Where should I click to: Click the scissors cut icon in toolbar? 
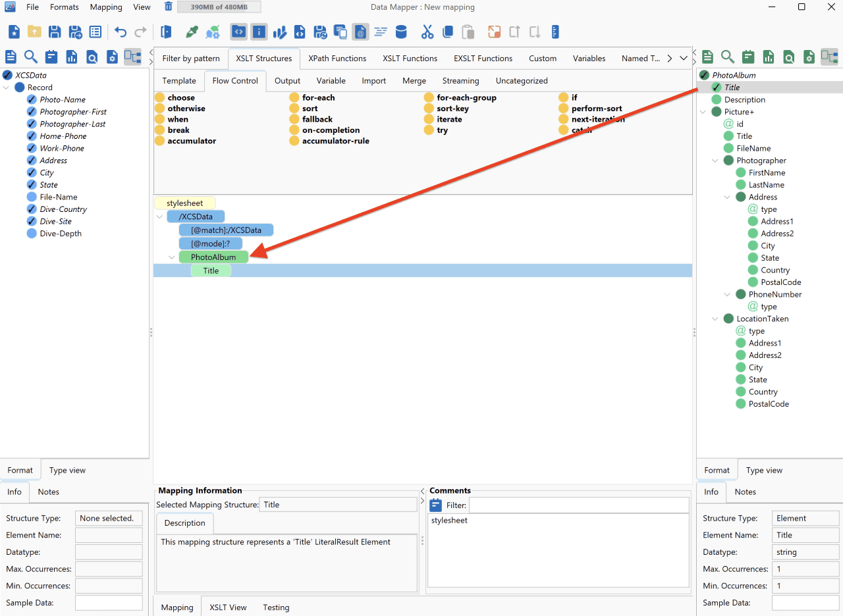click(427, 32)
